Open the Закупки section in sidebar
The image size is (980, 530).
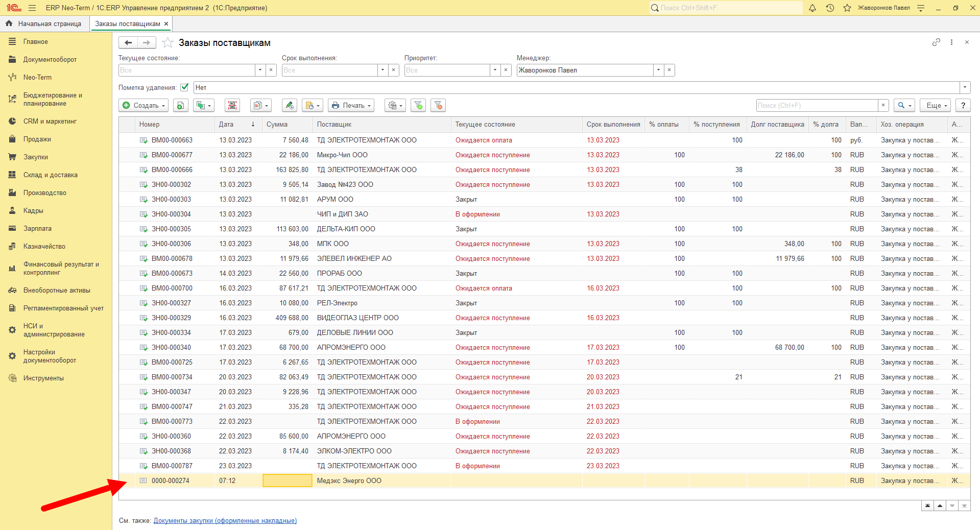(36, 157)
